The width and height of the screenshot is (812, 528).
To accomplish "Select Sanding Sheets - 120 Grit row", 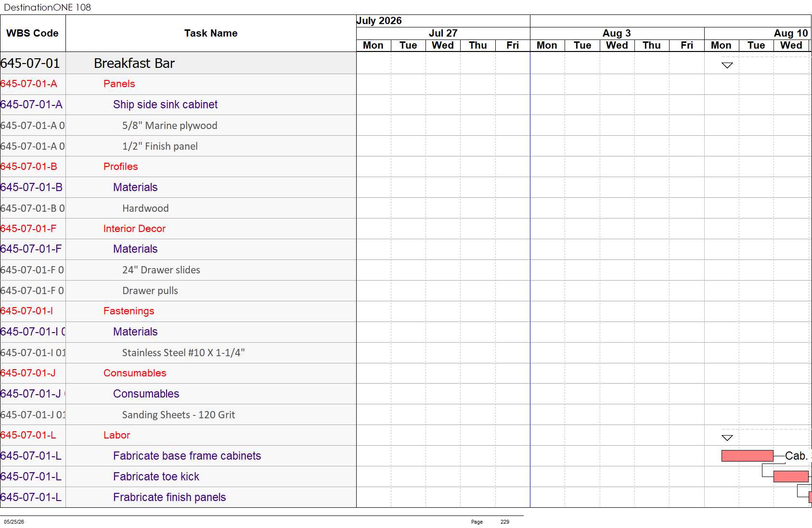I will [x=179, y=415].
